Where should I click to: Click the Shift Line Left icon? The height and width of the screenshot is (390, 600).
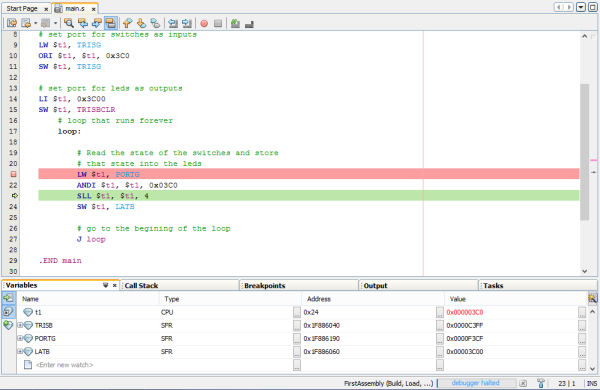[173, 23]
